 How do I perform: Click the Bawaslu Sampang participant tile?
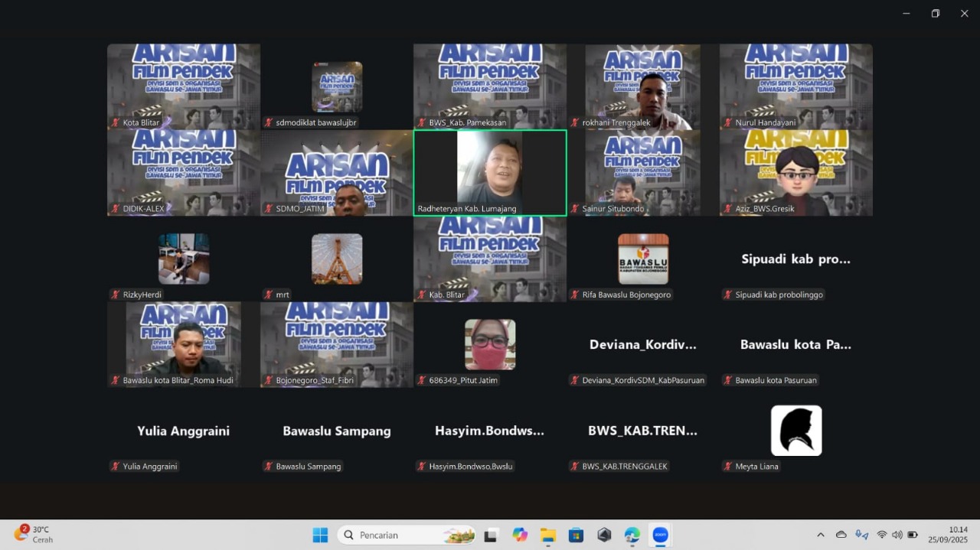click(337, 431)
